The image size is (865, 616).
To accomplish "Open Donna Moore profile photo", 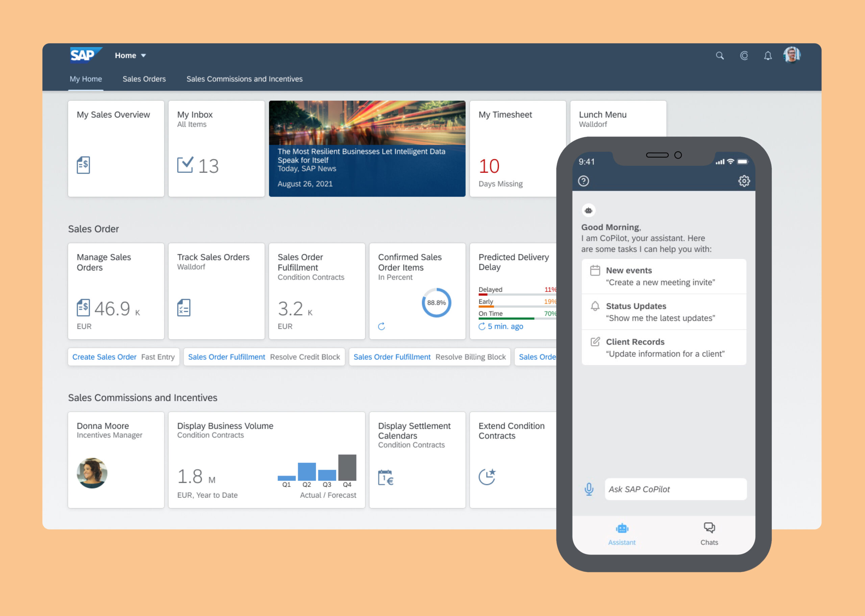I will [92, 473].
